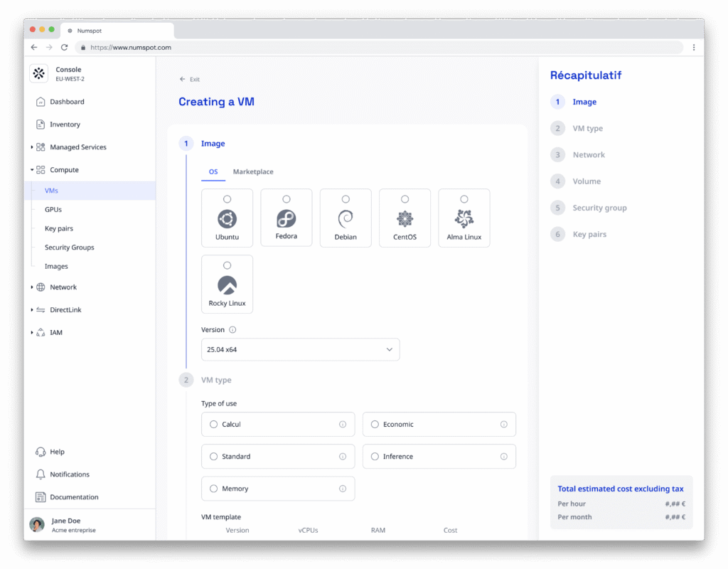Screen dimensions: 728x569
Task: Switch to the Marketplace tab
Action: [x=253, y=172]
